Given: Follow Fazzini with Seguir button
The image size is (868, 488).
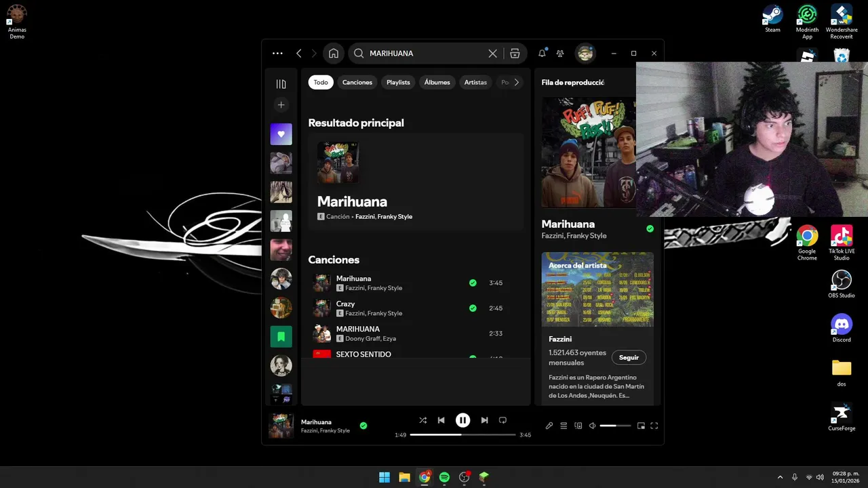Looking at the screenshot, I should tap(629, 357).
